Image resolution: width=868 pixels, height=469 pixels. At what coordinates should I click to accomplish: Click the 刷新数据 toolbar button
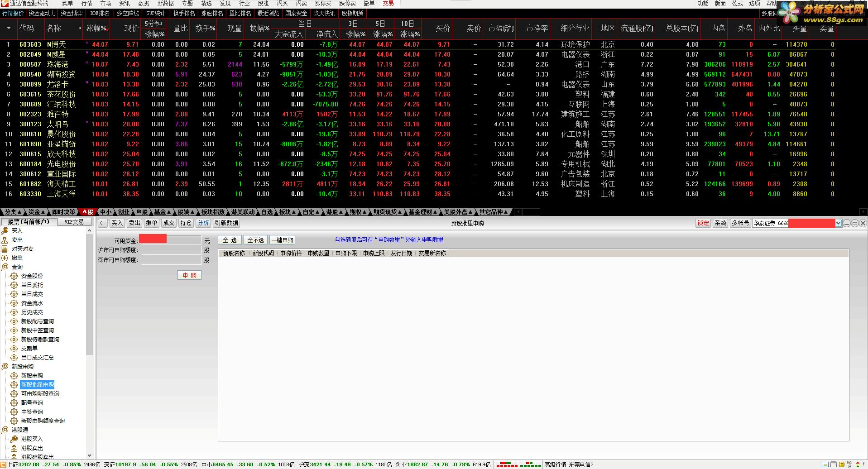[226, 223]
